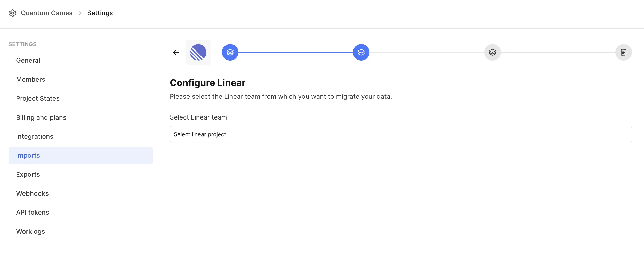
Task: Click the breadcrumb chevron separator
Action: point(80,13)
